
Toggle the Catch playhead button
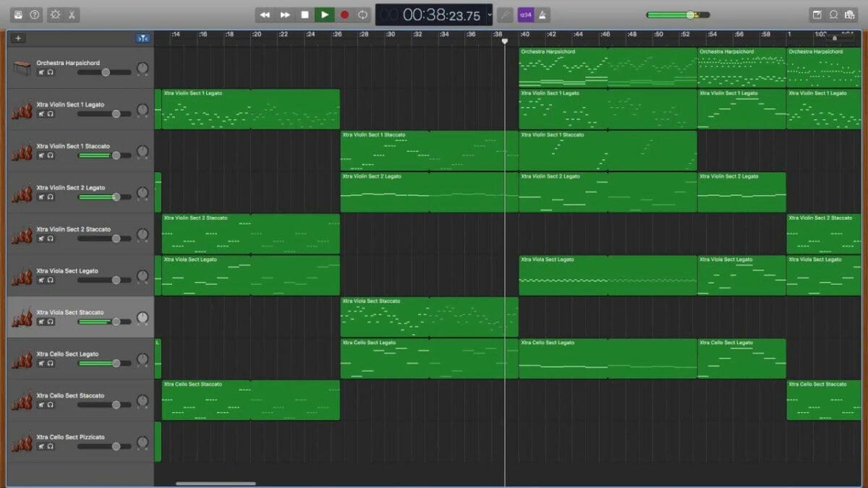[143, 38]
